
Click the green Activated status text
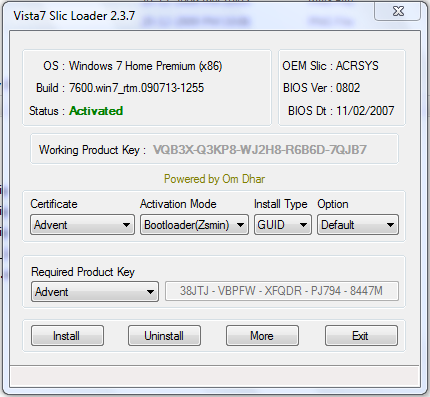click(96, 111)
